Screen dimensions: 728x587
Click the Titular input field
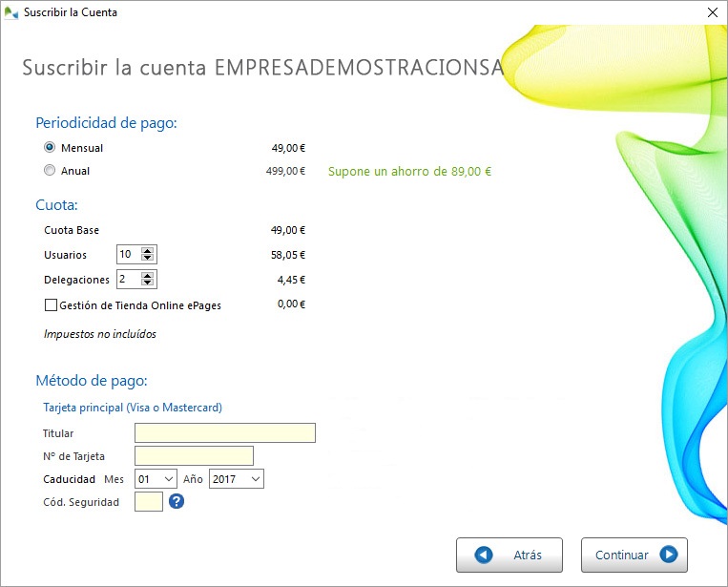click(x=225, y=432)
